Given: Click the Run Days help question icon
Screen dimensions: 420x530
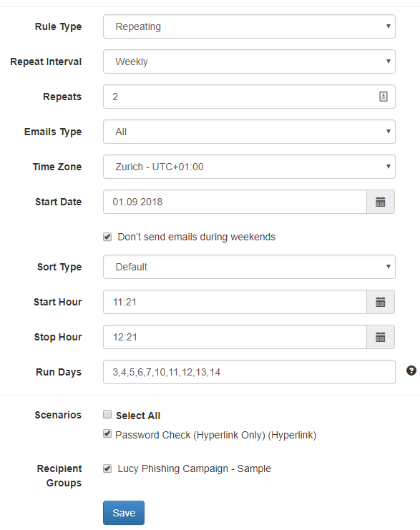Looking at the screenshot, I should click(411, 370).
